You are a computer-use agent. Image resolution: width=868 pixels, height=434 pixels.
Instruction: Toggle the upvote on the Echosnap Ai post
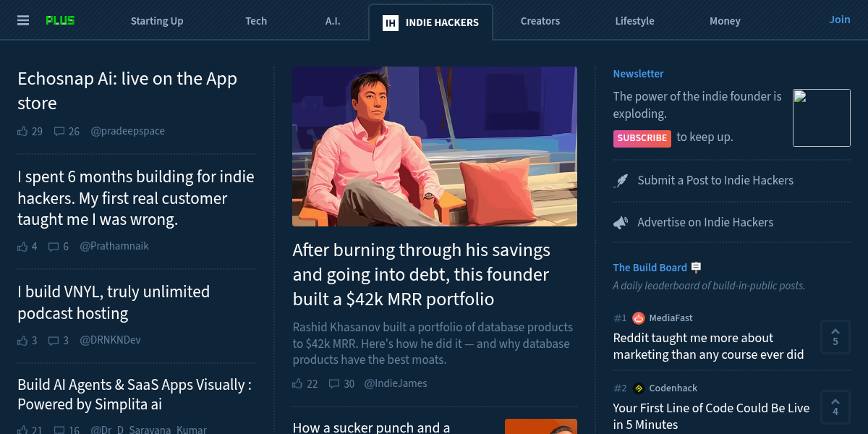point(22,131)
